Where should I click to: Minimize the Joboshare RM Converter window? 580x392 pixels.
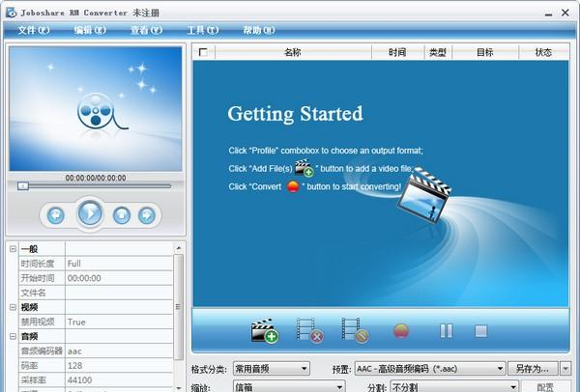[x=548, y=14]
